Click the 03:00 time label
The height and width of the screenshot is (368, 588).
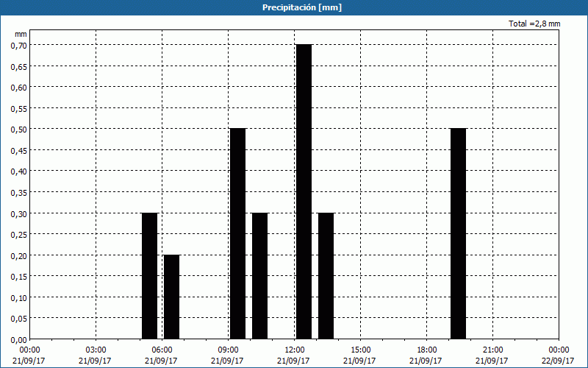tap(96, 350)
